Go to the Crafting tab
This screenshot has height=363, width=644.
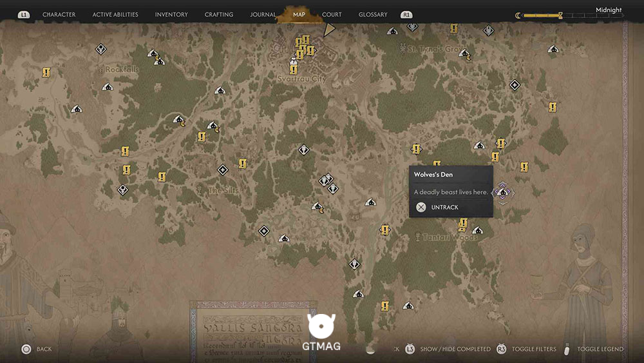218,14
